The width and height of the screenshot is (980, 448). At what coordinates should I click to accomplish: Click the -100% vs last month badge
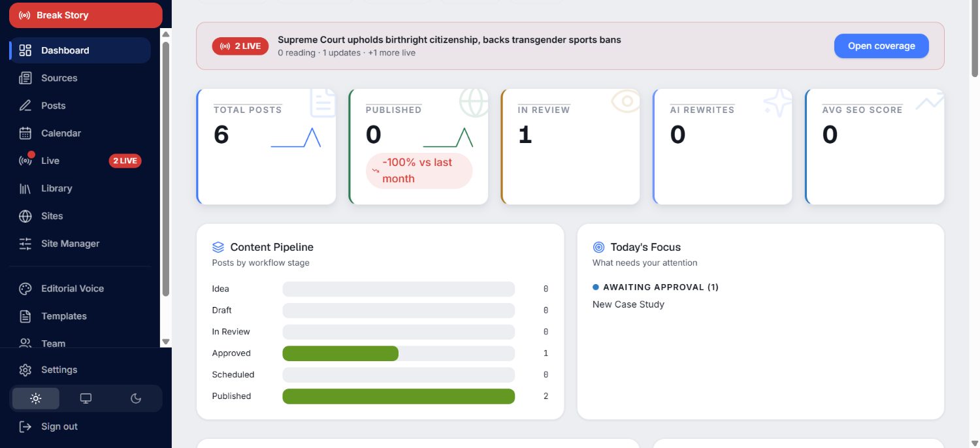coord(419,171)
